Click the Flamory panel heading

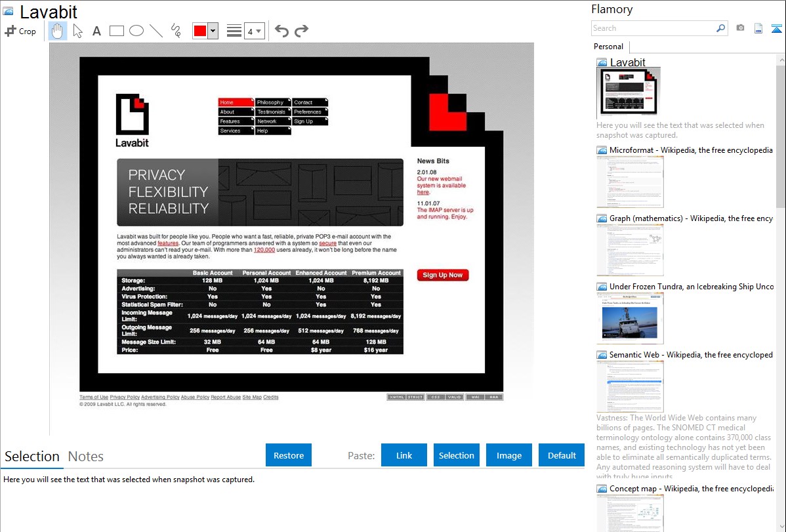tap(611, 9)
